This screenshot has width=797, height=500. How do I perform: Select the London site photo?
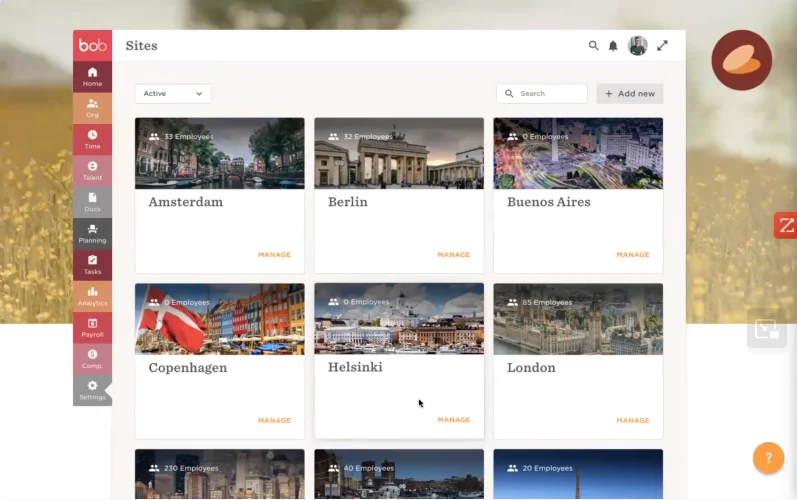pyautogui.click(x=578, y=319)
